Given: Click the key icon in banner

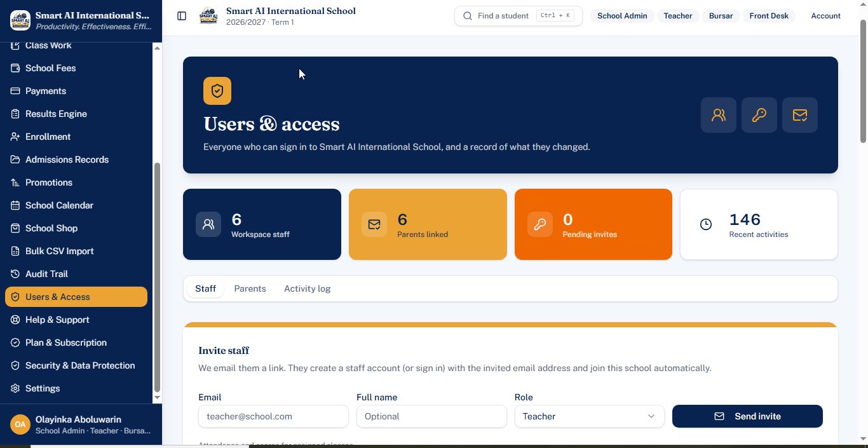Looking at the screenshot, I should tap(759, 115).
